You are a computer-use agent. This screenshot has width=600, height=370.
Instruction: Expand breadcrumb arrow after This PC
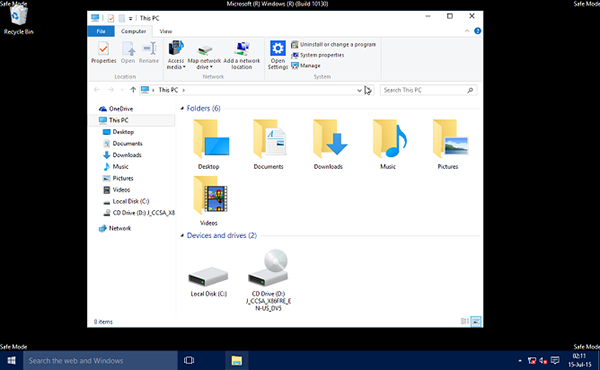[184, 90]
